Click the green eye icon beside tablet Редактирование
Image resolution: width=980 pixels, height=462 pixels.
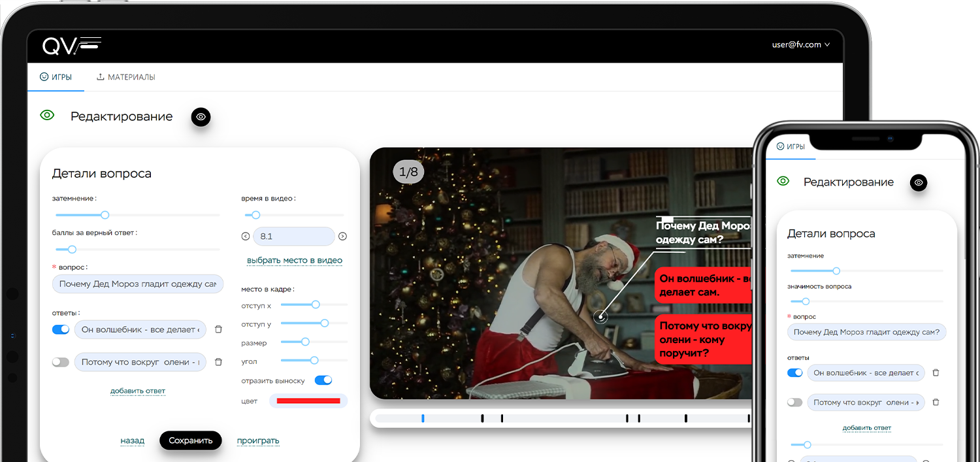[47, 116]
